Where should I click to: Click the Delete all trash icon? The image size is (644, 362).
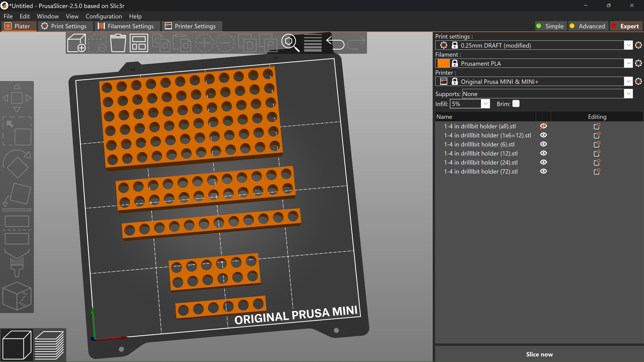pyautogui.click(x=118, y=43)
